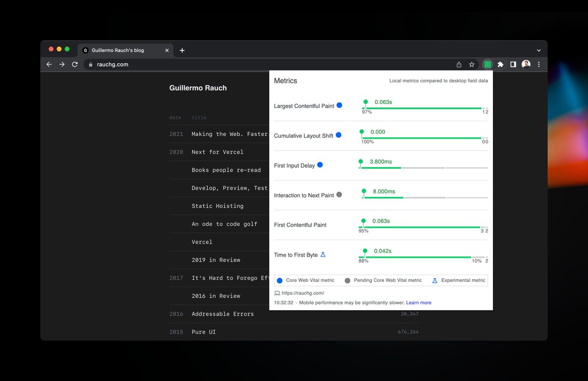Click the Core Web Vital metric legend dot
The height and width of the screenshot is (381, 588).
pyautogui.click(x=279, y=280)
